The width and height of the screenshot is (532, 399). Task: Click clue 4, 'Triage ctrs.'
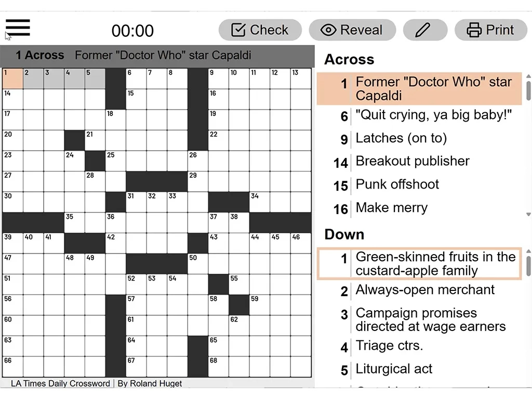tap(390, 345)
